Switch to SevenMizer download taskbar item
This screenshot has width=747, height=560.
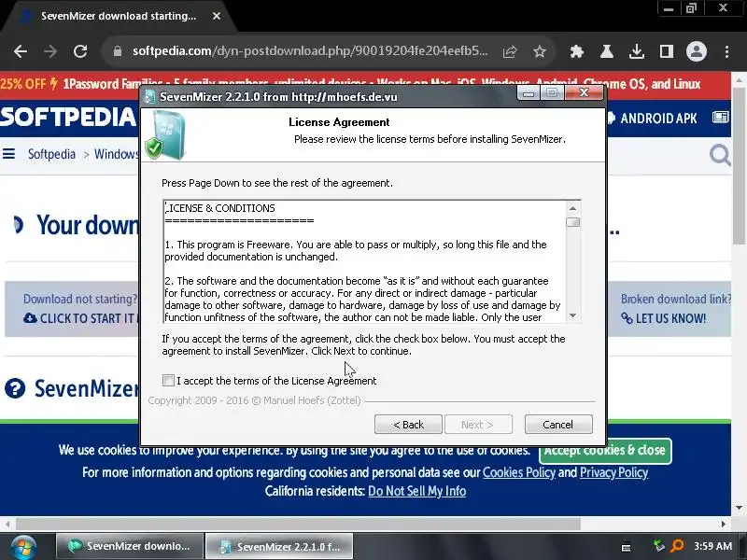[129, 546]
